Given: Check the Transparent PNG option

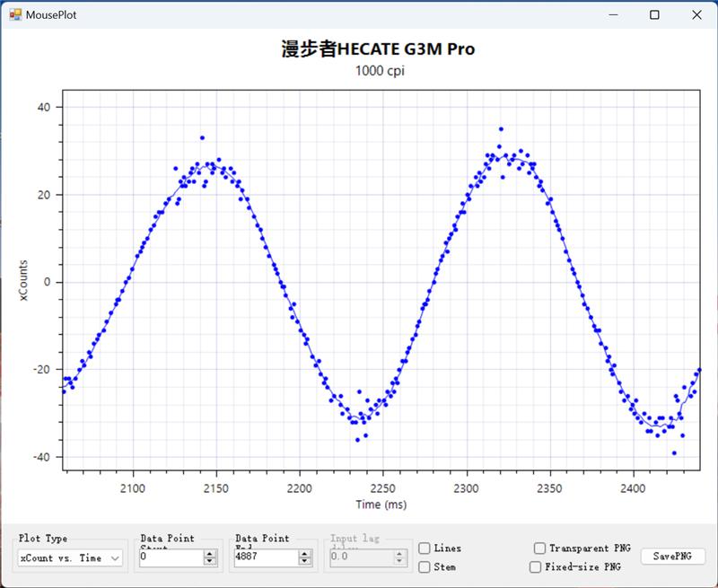Looking at the screenshot, I should point(539,549).
